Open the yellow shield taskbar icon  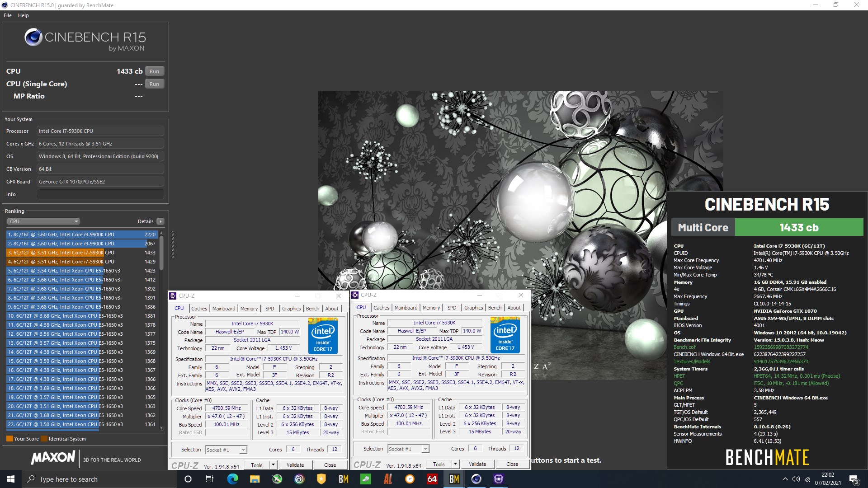(321, 479)
